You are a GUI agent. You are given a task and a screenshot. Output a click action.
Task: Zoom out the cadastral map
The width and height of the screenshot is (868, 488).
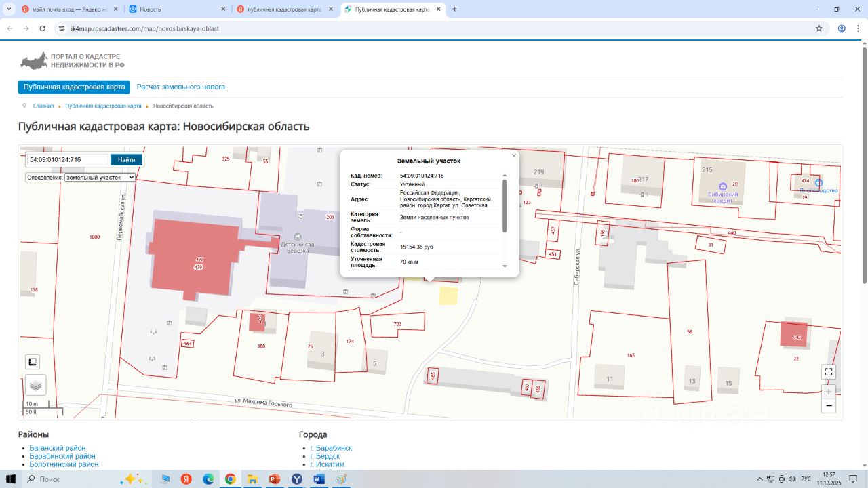[x=828, y=406]
